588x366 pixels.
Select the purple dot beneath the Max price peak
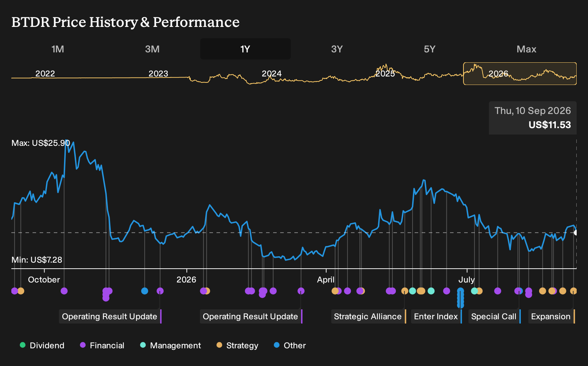point(64,291)
